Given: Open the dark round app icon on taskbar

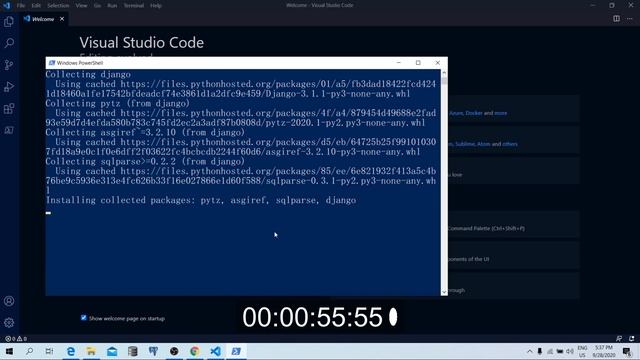Looking at the screenshot, I should (174, 351).
